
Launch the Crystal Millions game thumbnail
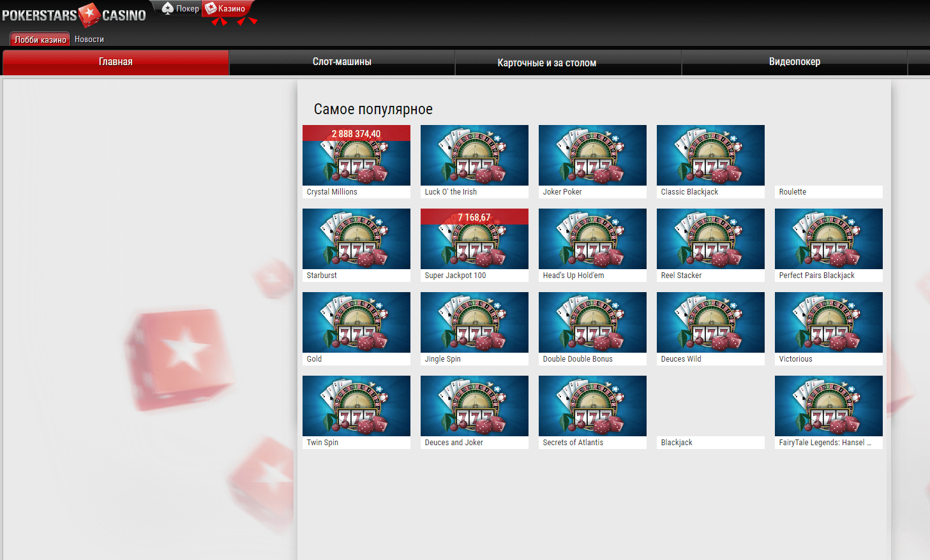[356, 155]
